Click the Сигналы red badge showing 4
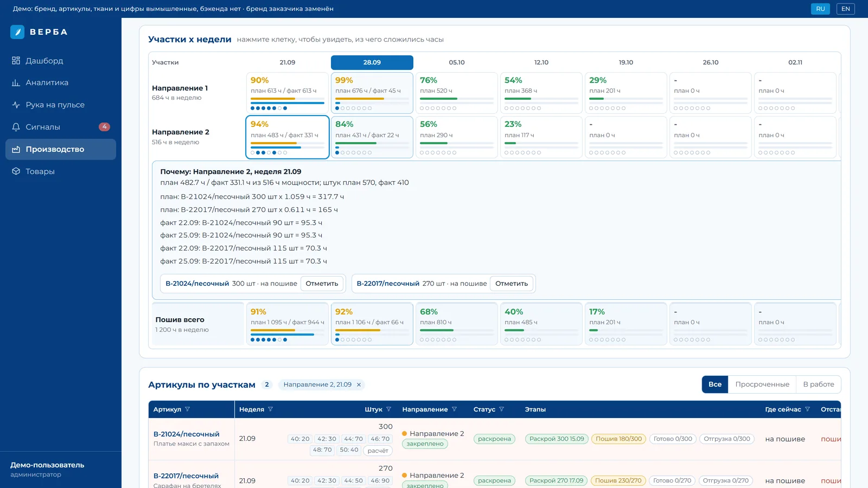 [104, 127]
